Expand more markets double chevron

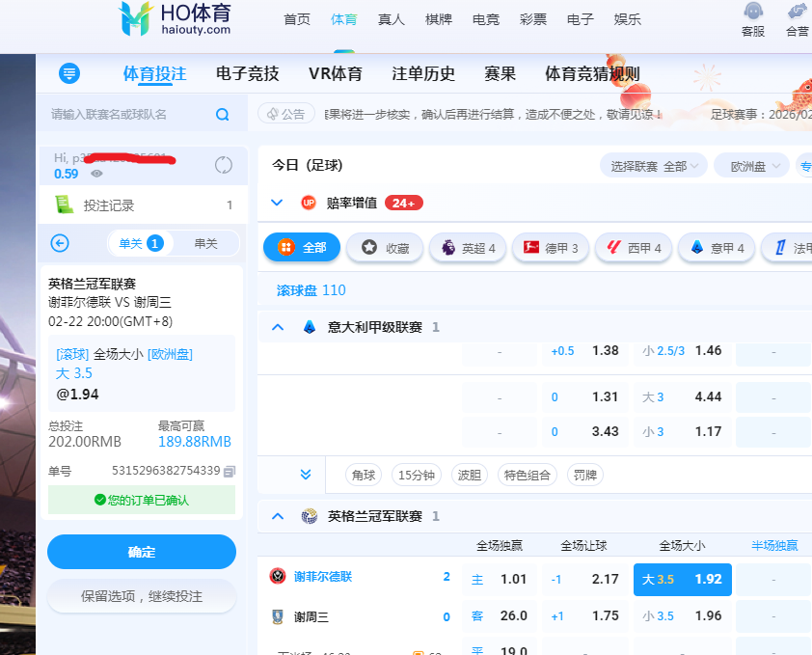[x=306, y=475]
